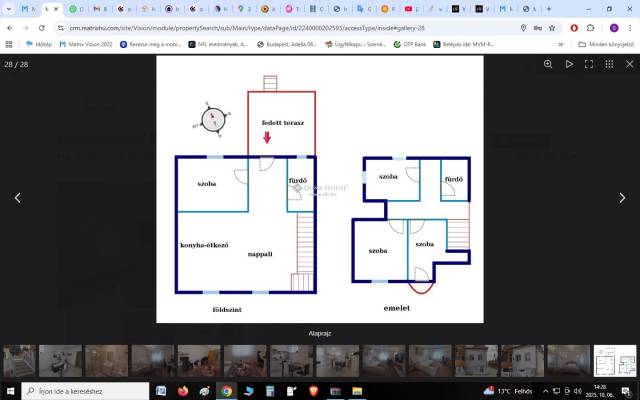Open the tab search dropdown
The height and width of the screenshot is (400, 640).
pos(9,9)
